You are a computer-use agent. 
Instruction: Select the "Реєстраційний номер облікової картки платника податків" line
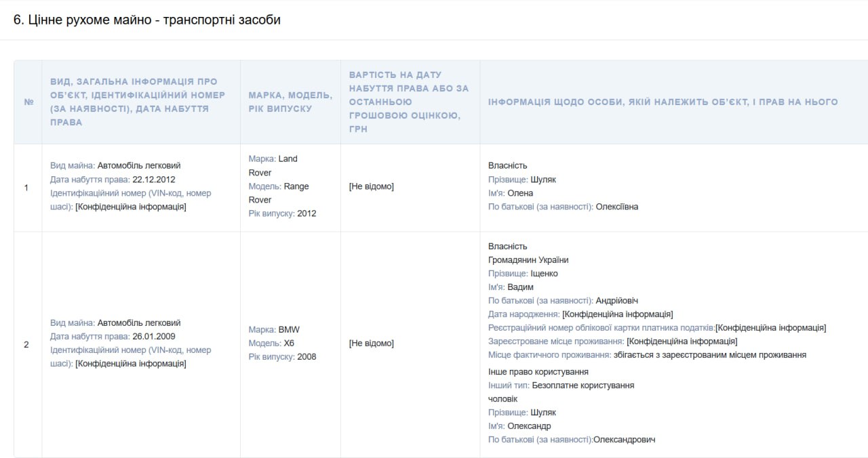point(657,328)
